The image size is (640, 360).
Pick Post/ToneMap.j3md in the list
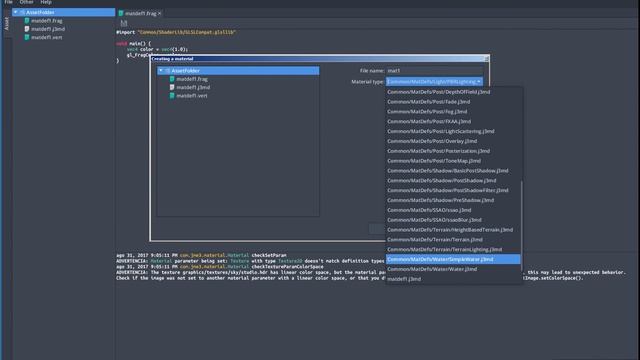[x=453, y=160]
